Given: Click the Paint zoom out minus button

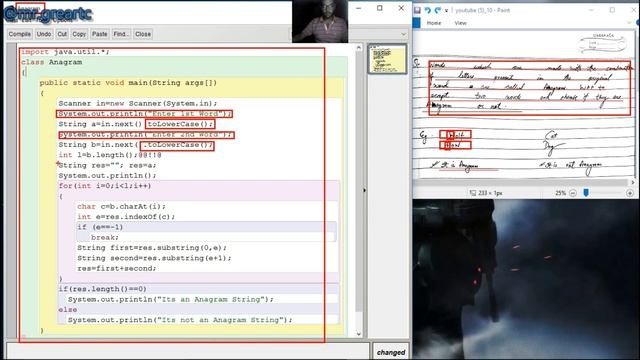Looking at the screenshot, I should click(x=573, y=193).
